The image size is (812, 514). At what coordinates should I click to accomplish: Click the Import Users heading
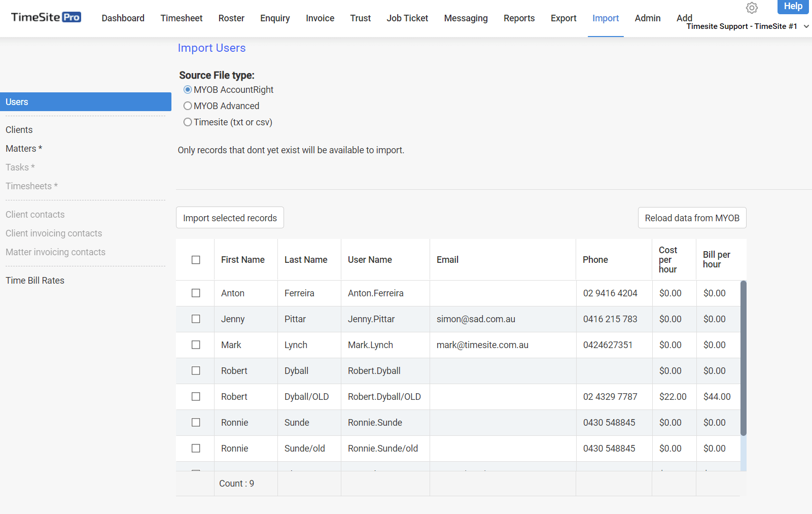coord(211,48)
